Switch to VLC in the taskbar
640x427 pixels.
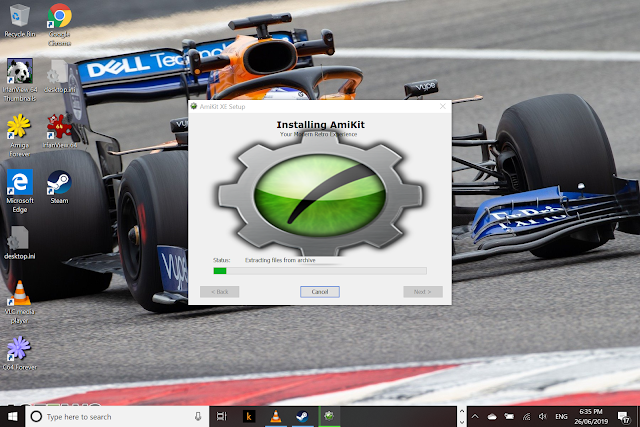(x=276, y=416)
